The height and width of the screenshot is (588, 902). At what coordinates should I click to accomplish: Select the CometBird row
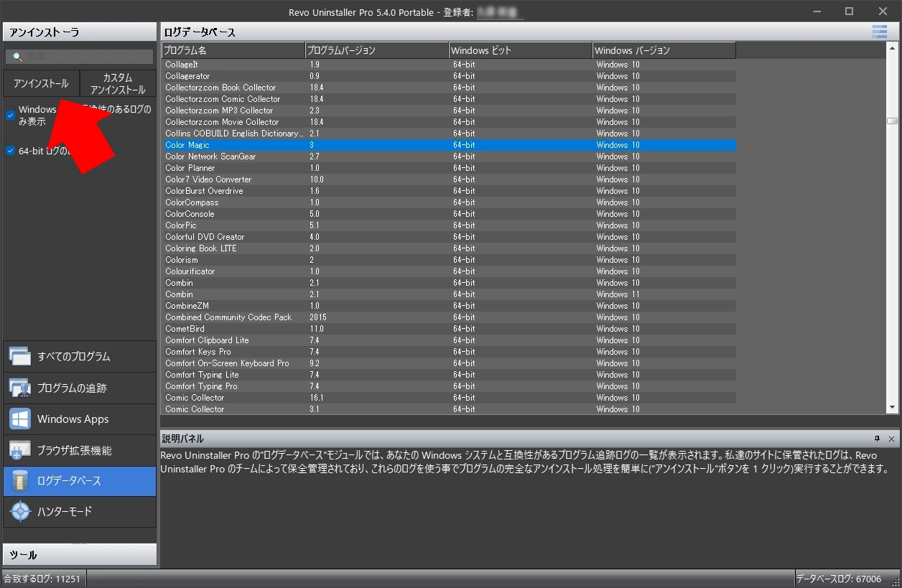449,329
